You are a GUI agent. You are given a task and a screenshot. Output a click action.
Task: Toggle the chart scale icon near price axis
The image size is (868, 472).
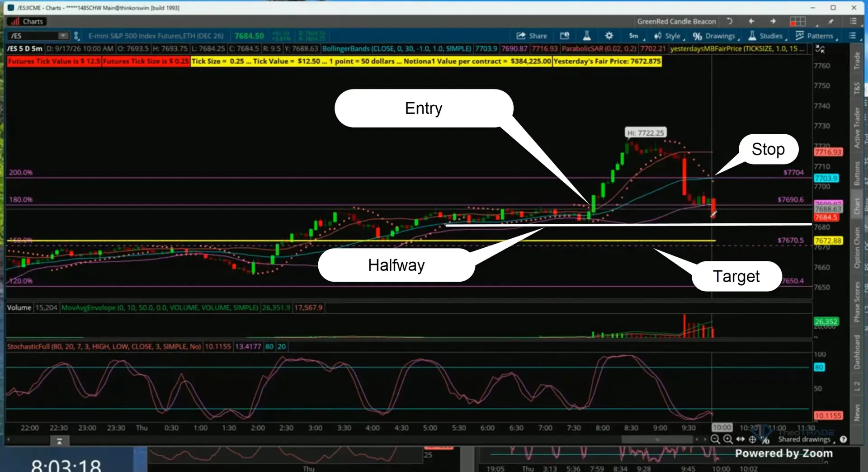pos(820,49)
